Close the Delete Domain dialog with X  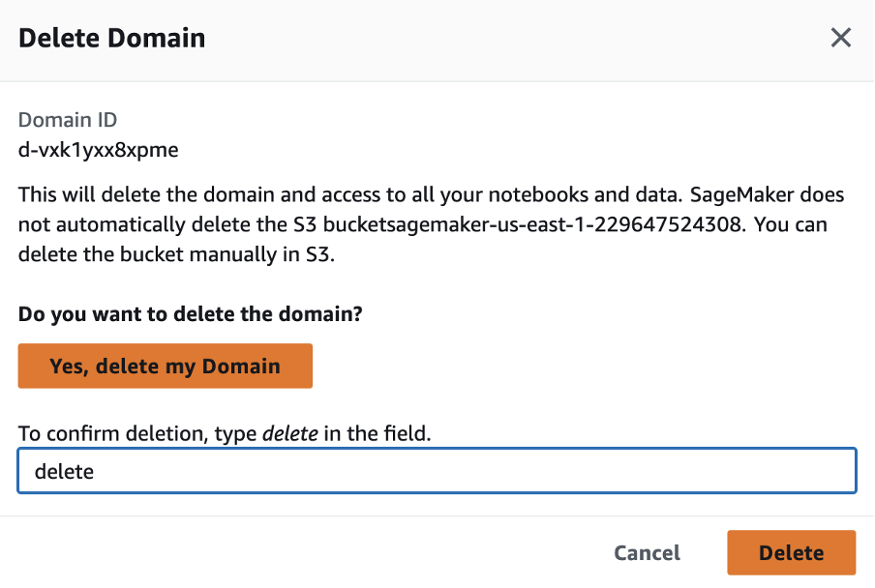coord(840,38)
